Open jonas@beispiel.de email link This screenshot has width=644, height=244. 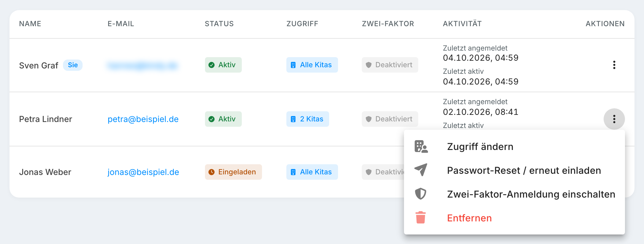tap(143, 172)
